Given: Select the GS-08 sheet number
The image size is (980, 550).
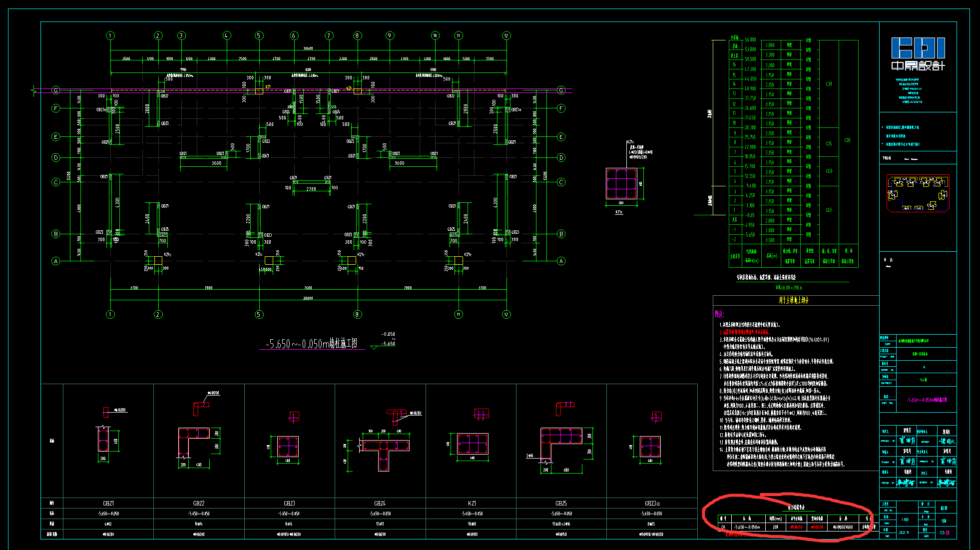Looking at the screenshot, I should pos(944,533).
